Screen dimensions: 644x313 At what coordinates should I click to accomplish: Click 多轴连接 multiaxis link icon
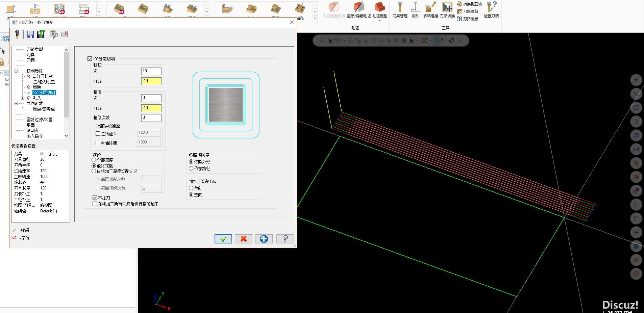430,10
